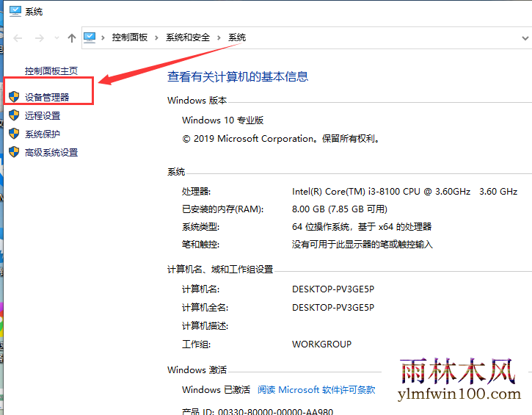Open 控制面板 breadcrumb item
Viewport: 532px width, 415px height.
point(130,37)
